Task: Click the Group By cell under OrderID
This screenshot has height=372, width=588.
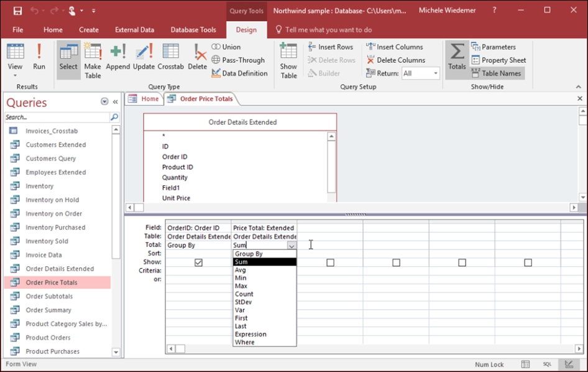Action: coord(198,245)
